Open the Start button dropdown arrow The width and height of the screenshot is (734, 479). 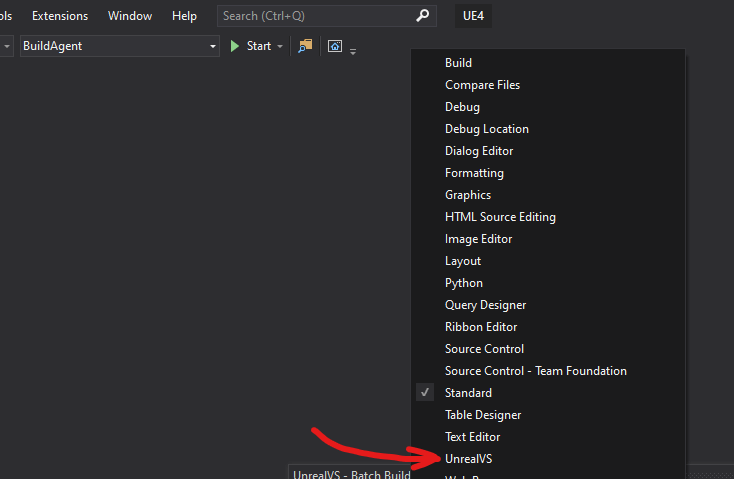coord(280,47)
